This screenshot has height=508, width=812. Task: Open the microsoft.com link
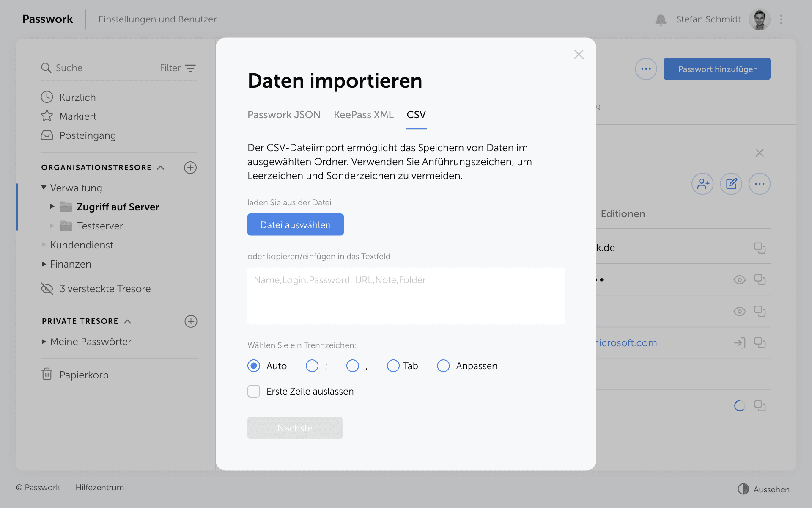[626, 343]
